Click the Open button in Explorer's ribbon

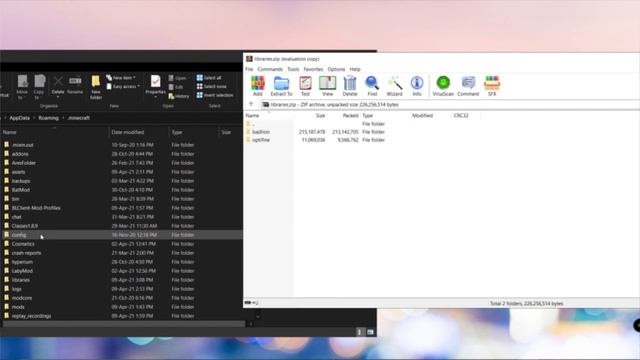pos(178,78)
